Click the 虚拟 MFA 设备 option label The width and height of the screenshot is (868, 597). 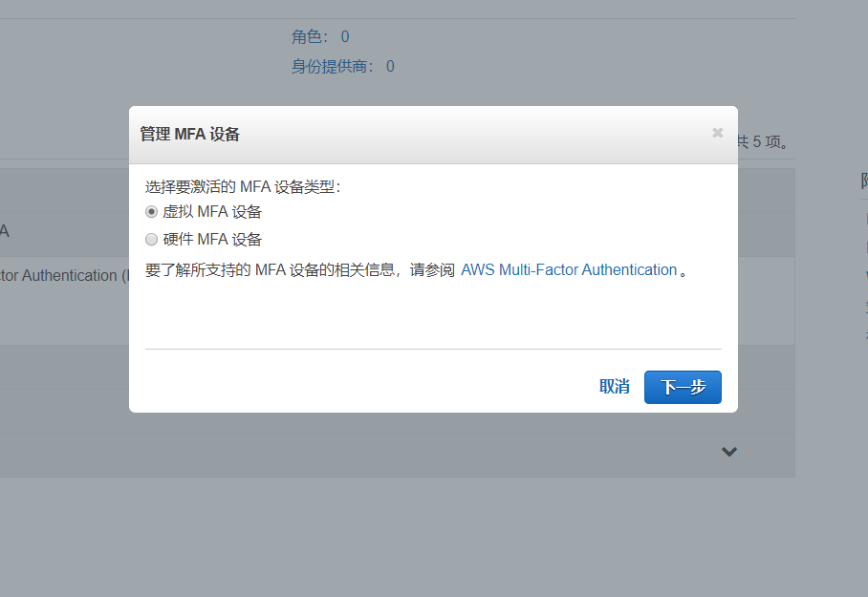(x=212, y=212)
